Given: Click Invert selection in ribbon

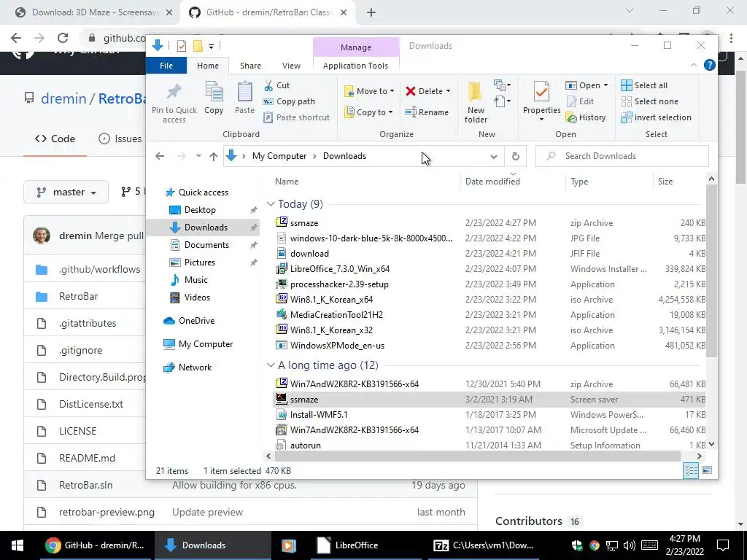Looking at the screenshot, I should pyautogui.click(x=656, y=117).
